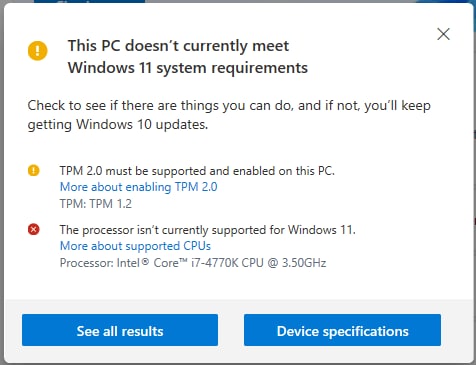Viewport: 476px width, 365px height.
Task: Click the large yellow warning icon by the heading
Action: (38, 51)
